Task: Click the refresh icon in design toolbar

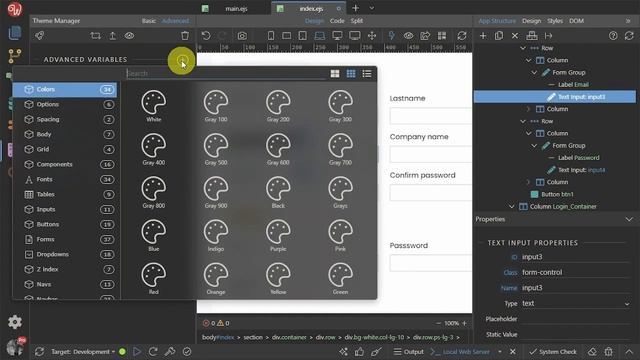Action: point(462,36)
